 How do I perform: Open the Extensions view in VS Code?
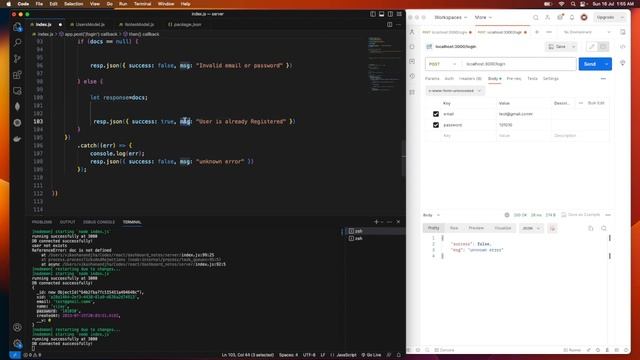point(17,75)
